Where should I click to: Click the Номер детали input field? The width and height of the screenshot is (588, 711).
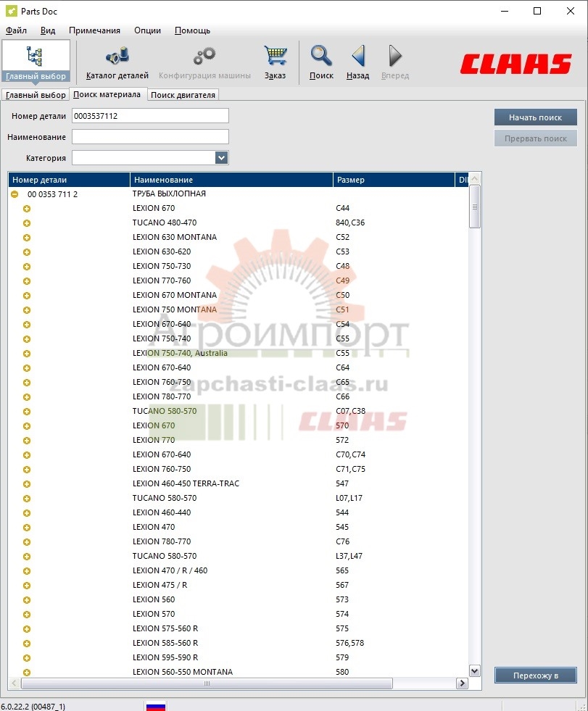tap(150, 116)
